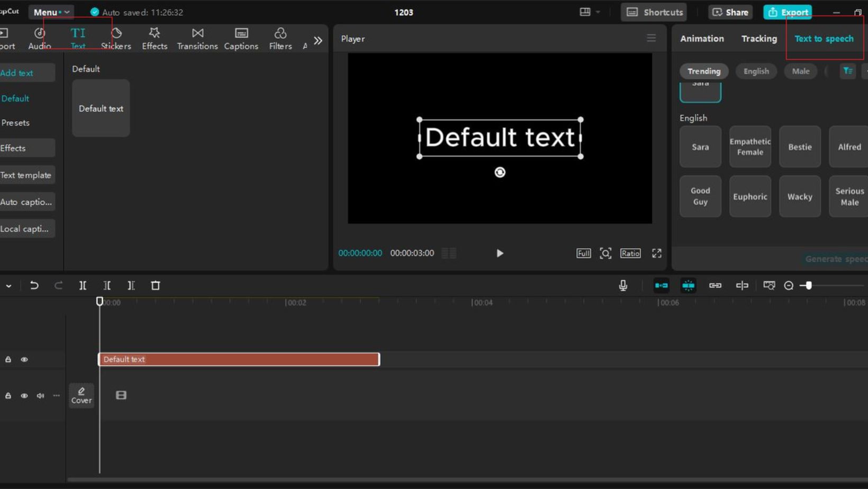Image resolution: width=868 pixels, height=489 pixels.
Task: Open the Menu dropdown
Action: [51, 12]
